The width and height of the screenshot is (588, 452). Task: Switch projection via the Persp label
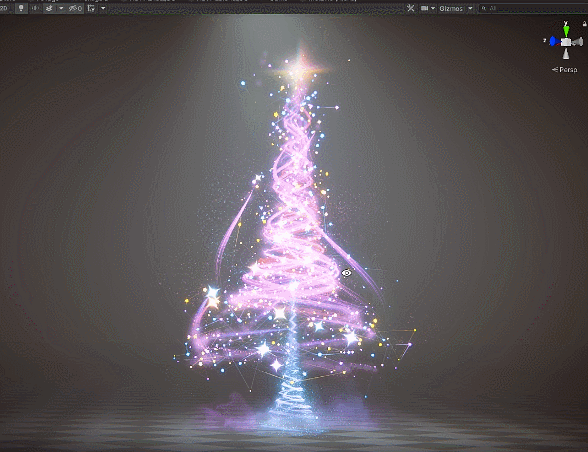pyautogui.click(x=565, y=69)
